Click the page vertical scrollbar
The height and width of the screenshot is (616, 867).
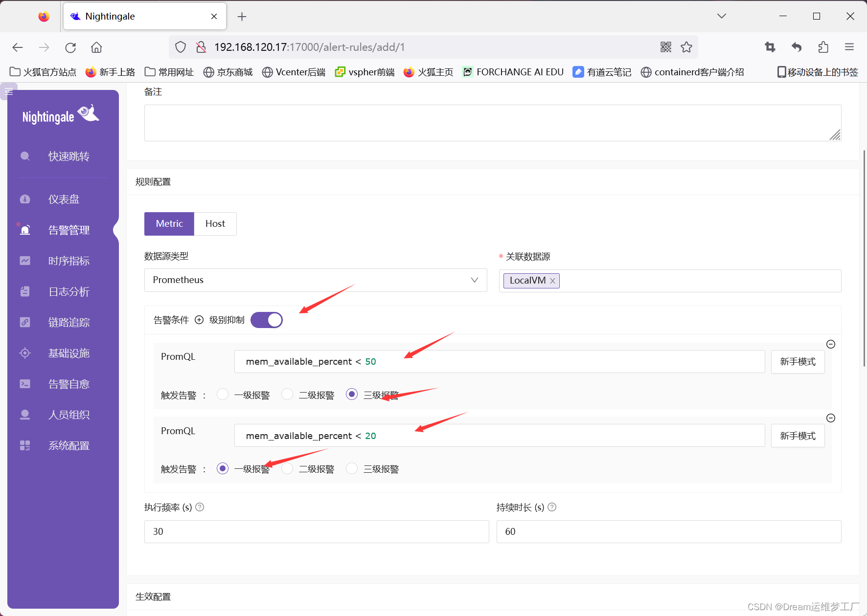click(x=864, y=258)
